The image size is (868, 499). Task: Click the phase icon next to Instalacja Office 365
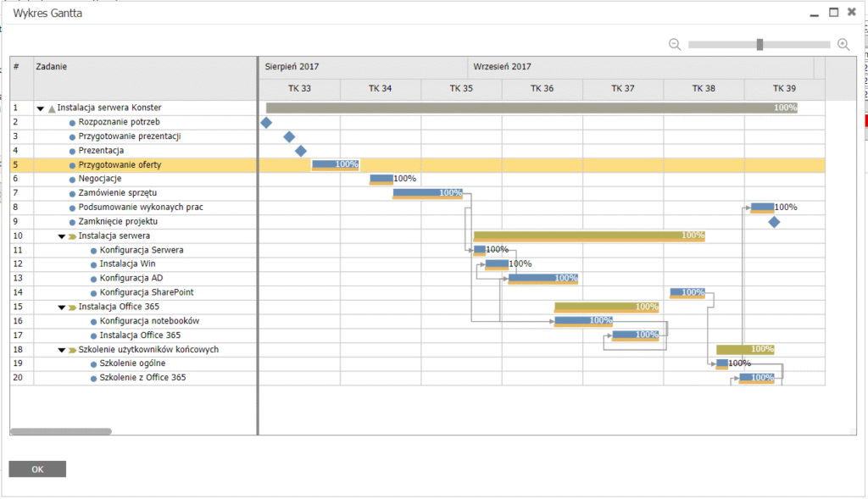pos(73,307)
